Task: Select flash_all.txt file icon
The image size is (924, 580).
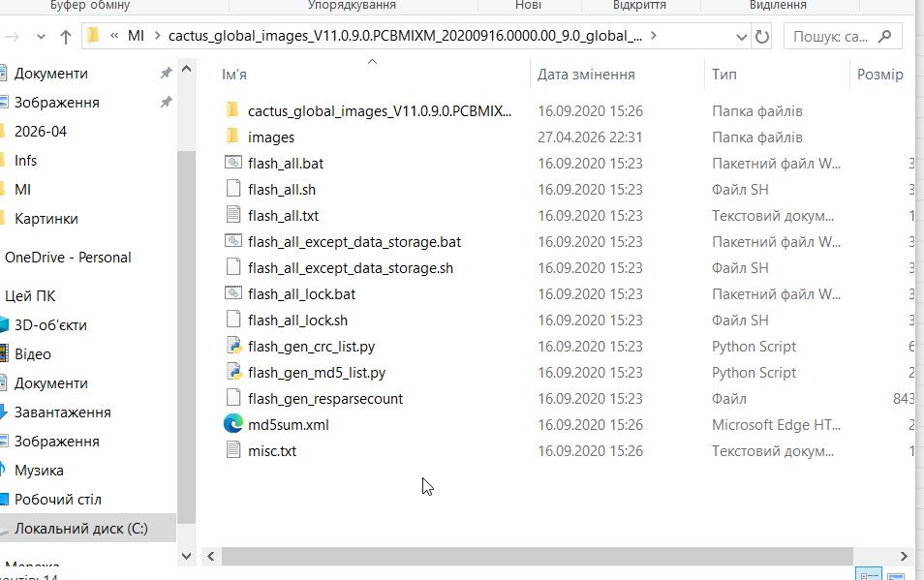Action: (x=233, y=215)
